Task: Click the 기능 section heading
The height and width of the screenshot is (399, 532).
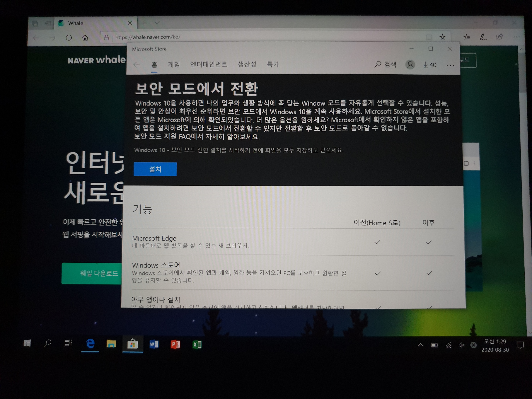Action: (142, 209)
